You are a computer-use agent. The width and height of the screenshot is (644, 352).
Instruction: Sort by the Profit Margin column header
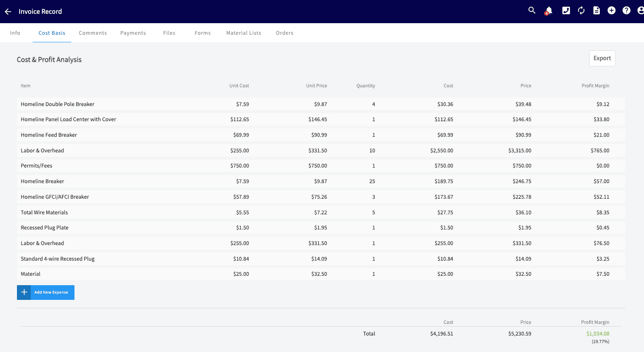pos(595,86)
